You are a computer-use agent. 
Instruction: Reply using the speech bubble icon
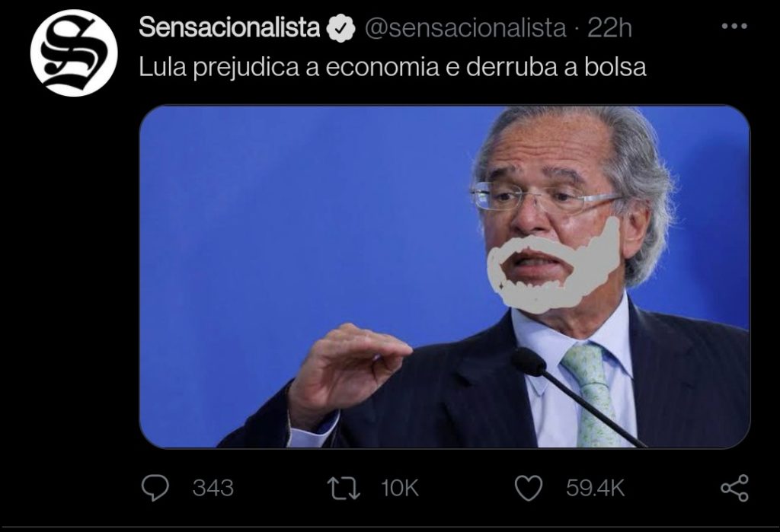155,488
